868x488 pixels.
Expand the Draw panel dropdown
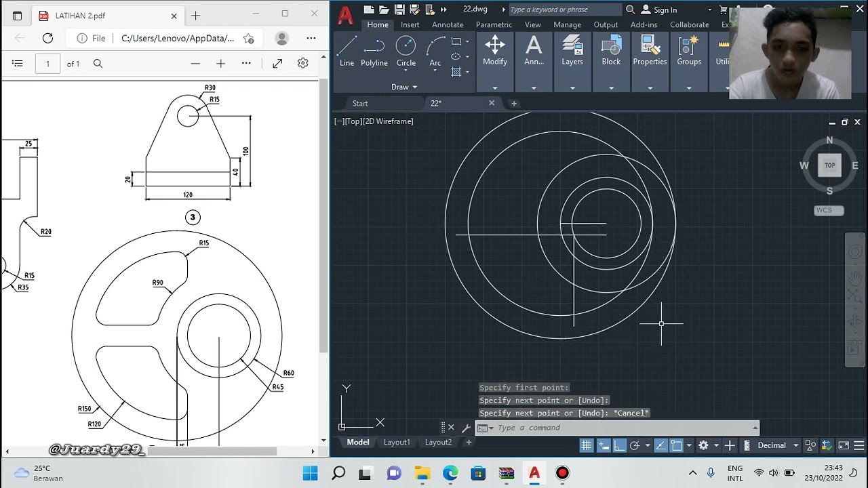404,87
